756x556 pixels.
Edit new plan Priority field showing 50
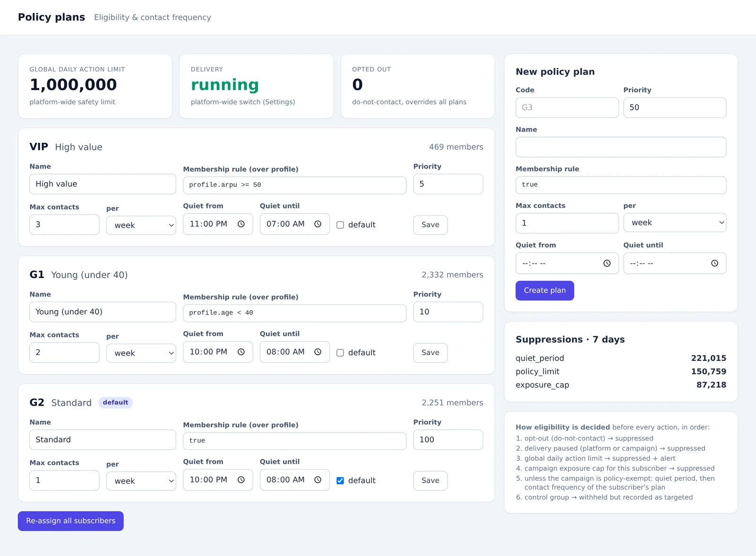coord(675,108)
